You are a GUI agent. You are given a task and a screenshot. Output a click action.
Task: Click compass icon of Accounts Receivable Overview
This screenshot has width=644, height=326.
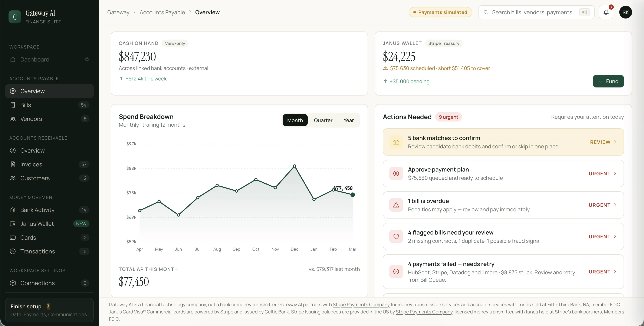coord(13,150)
